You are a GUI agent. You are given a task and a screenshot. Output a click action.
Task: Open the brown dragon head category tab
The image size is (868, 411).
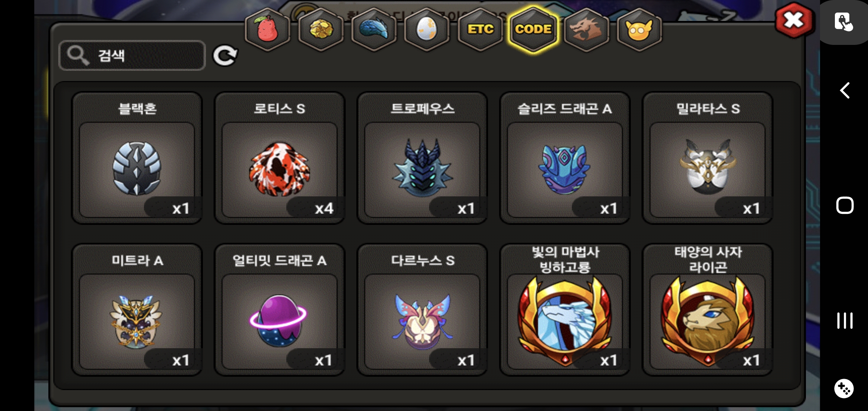pyautogui.click(x=586, y=29)
